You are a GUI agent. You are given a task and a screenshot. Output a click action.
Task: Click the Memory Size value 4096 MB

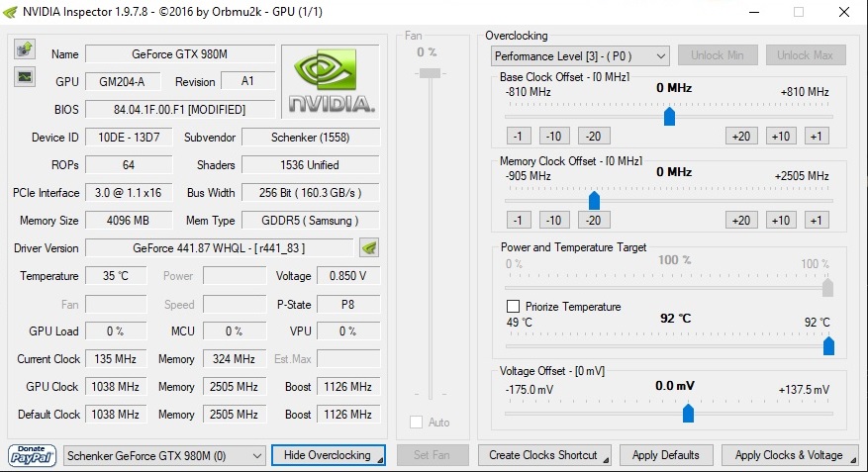pyautogui.click(x=129, y=221)
